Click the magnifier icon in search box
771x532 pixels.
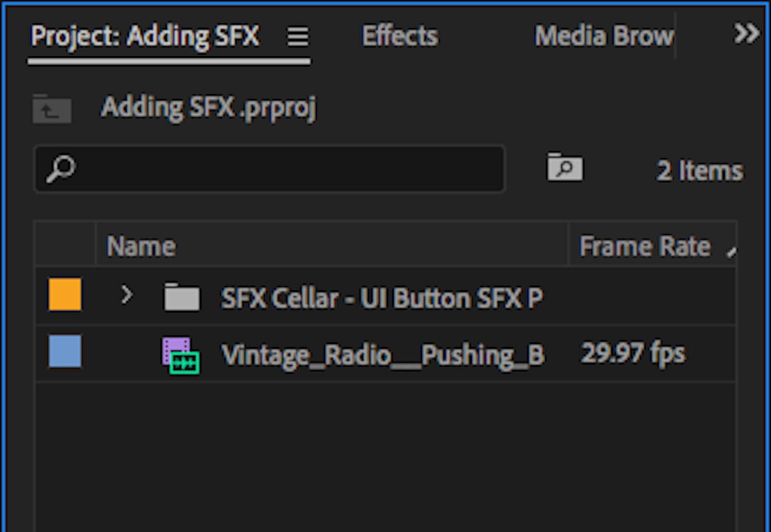61,169
